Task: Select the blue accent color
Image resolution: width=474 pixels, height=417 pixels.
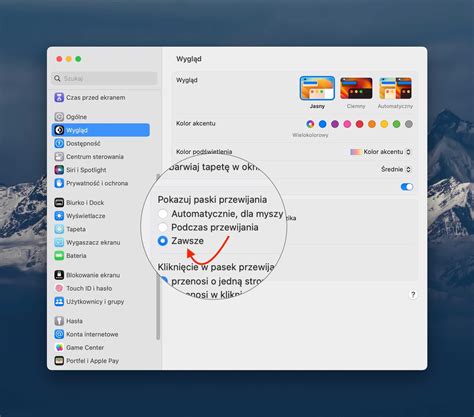Action: pyautogui.click(x=323, y=124)
